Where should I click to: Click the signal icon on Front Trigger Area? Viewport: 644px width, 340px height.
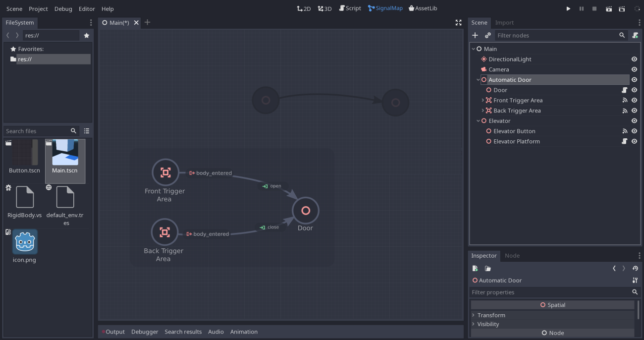(625, 100)
